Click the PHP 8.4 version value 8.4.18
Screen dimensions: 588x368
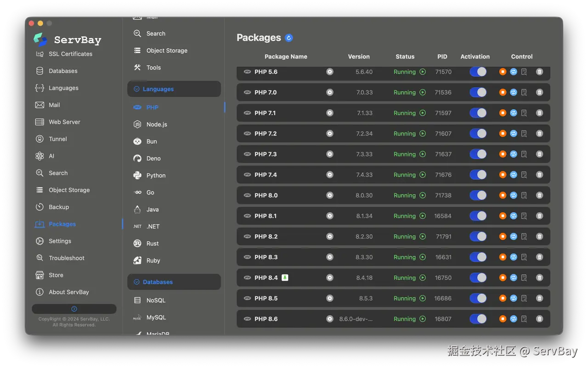[364, 278]
